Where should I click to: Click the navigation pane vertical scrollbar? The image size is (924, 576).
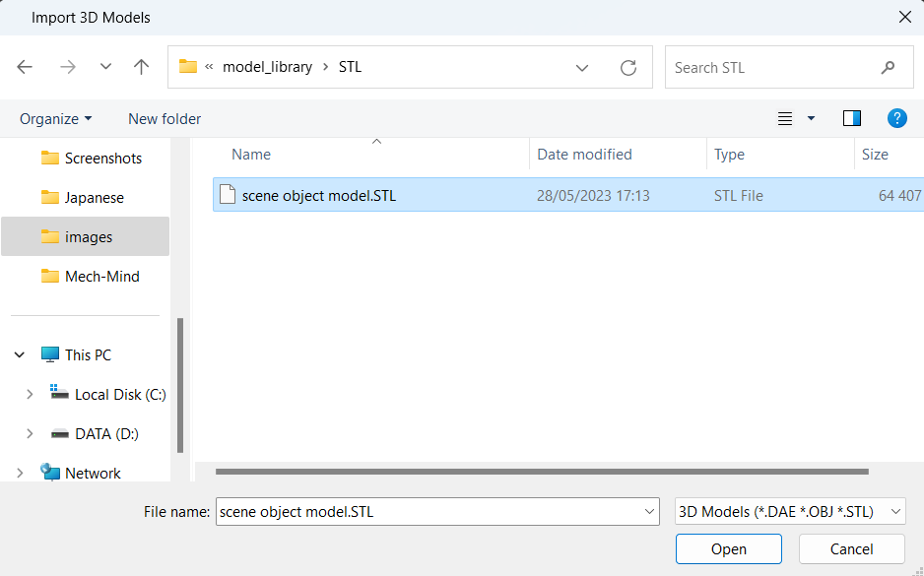pos(180,385)
